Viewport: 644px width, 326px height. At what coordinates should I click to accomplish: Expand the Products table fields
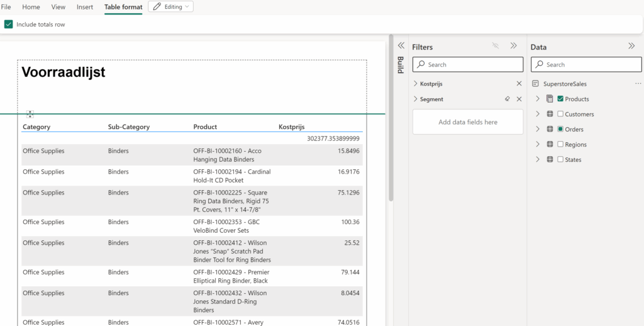(x=537, y=99)
